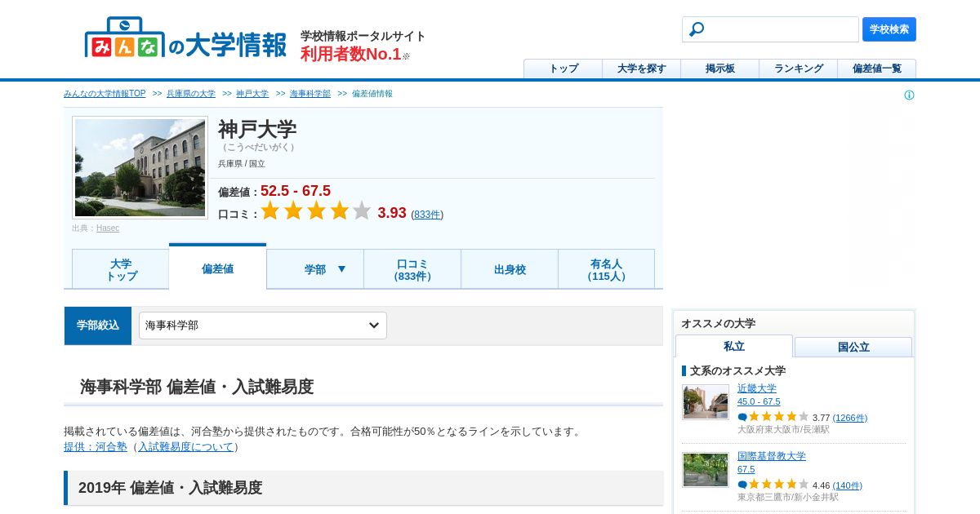Click the star rating for 神戸大学

pos(316,211)
